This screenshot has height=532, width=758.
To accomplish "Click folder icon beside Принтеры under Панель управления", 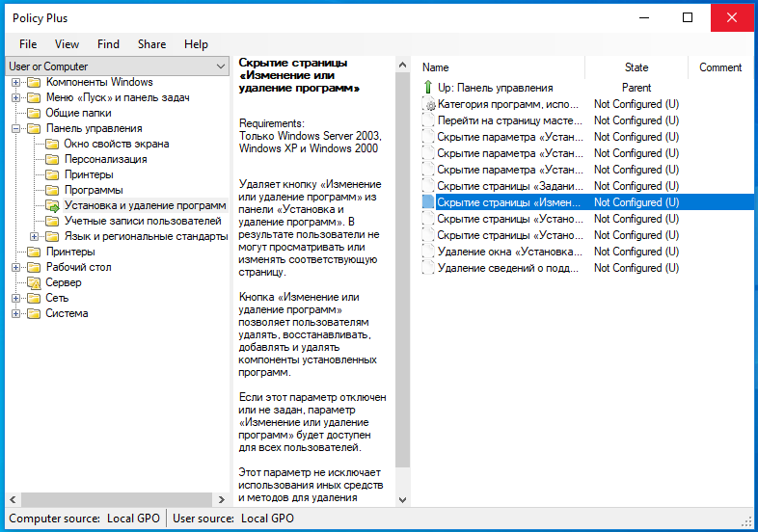I will (52, 174).
